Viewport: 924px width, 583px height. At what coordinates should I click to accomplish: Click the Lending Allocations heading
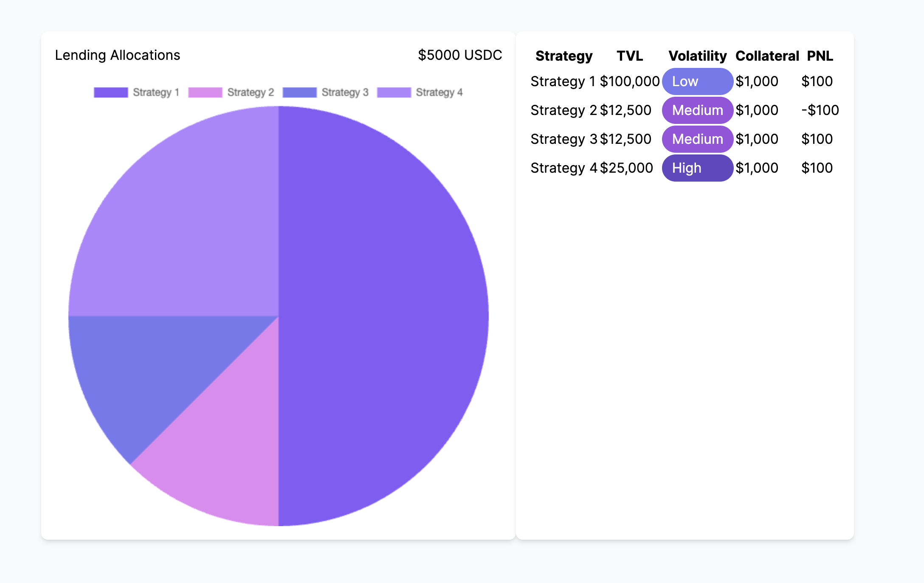pos(118,55)
